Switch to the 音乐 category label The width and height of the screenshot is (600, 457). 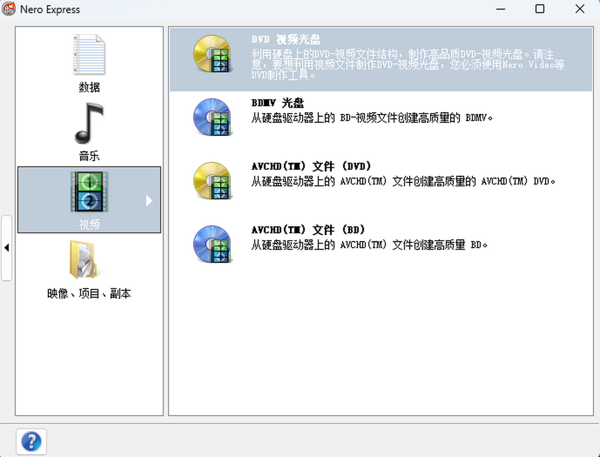(89, 156)
